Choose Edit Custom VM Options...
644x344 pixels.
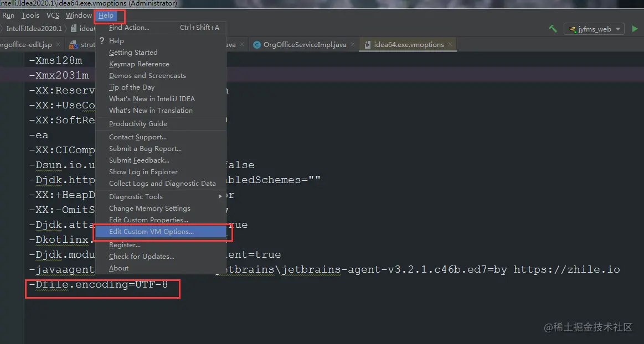[161, 231]
